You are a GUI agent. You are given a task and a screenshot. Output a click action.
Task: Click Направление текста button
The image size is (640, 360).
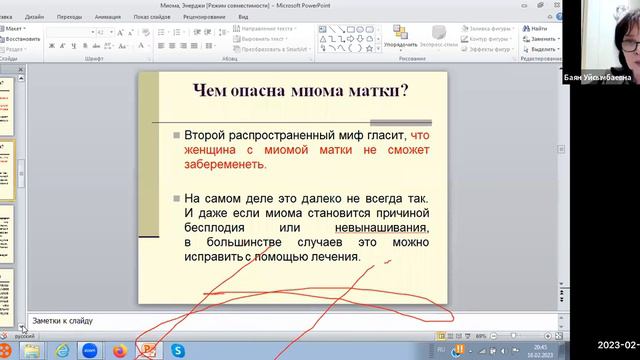click(264, 29)
